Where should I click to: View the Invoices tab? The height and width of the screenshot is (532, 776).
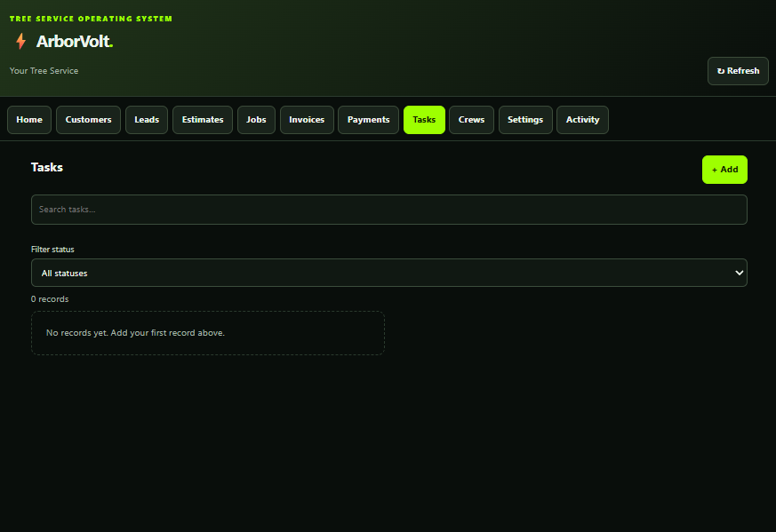(307, 120)
